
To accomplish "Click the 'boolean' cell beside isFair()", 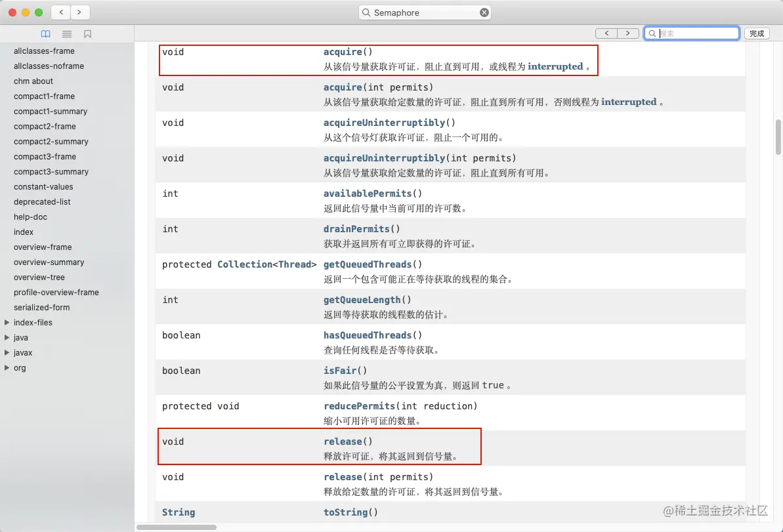I will click(181, 371).
